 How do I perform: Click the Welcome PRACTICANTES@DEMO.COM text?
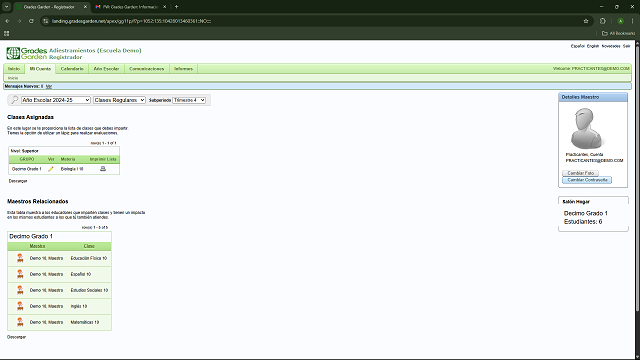tap(591, 69)
